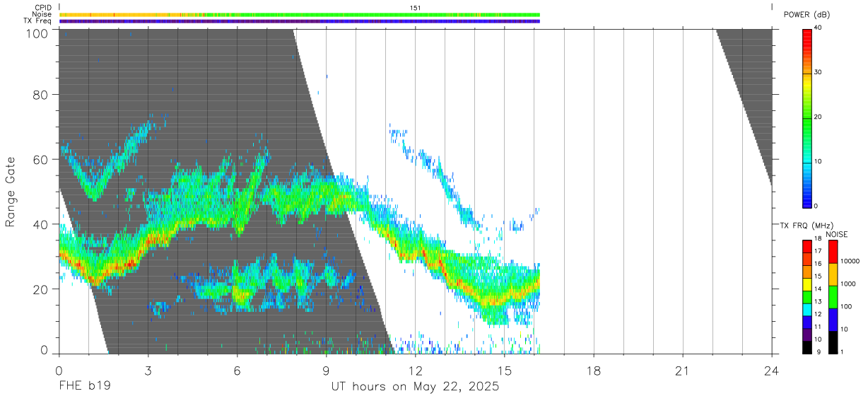Click the noise indicator strip above the plot

299,14
